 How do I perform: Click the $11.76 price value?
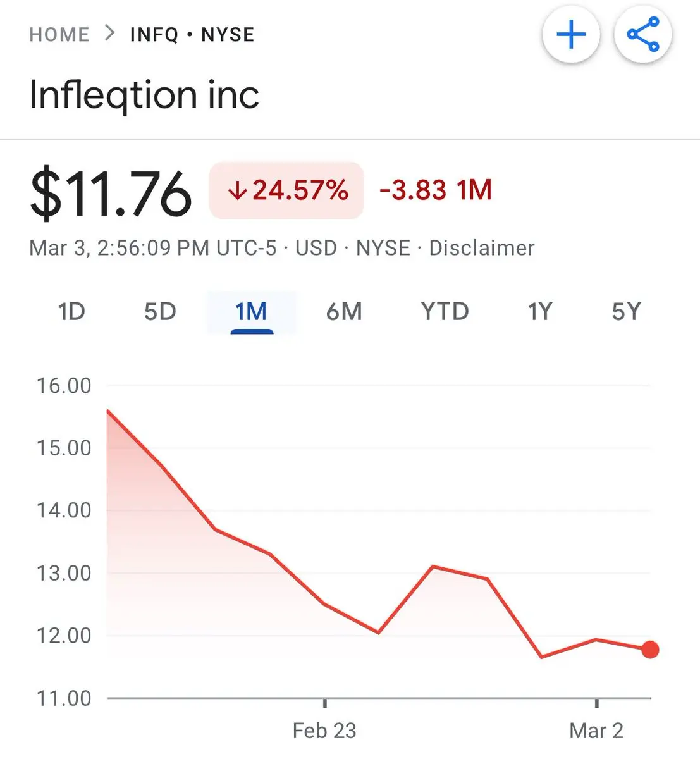tap(111, 193)
